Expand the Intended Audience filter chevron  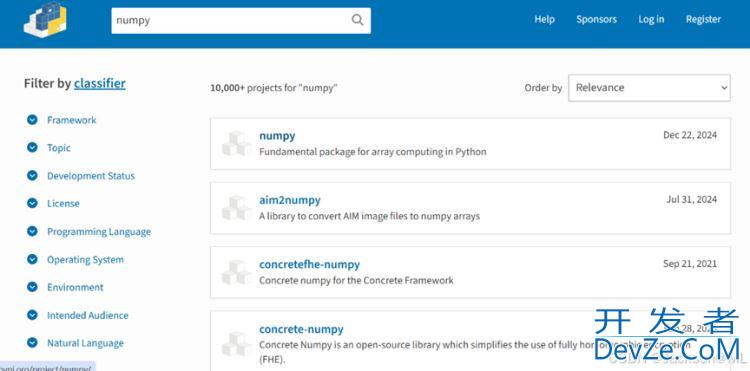tap(32, 315)
